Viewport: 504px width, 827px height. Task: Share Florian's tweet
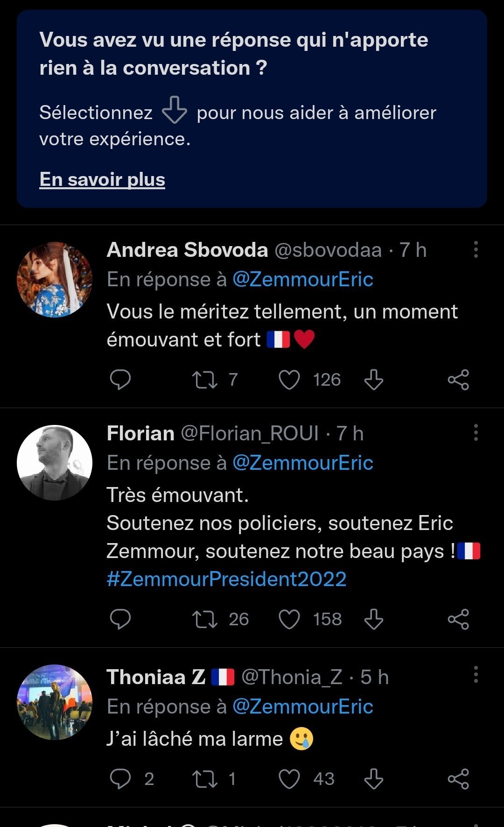pyautogui.click(x=458, y=619)
